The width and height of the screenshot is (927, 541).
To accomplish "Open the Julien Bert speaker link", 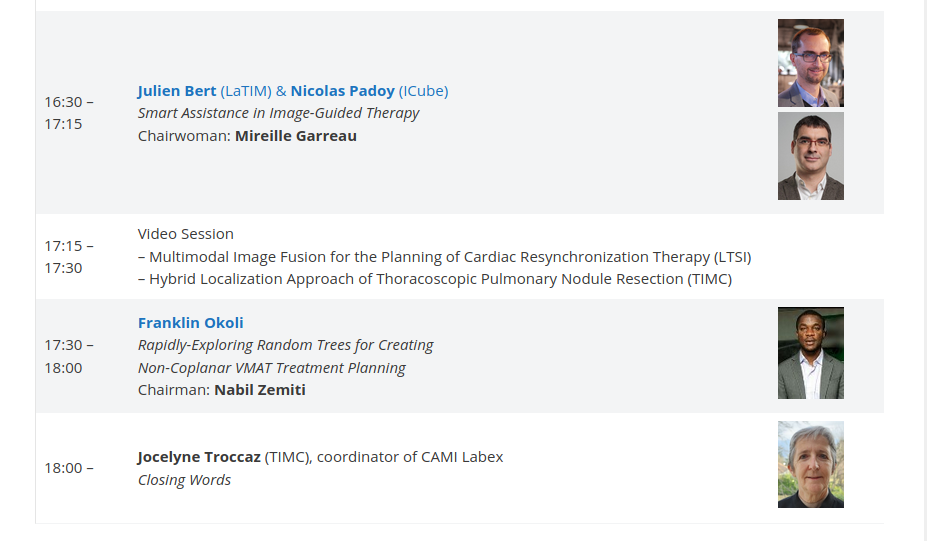I will [x=177, y=91].
